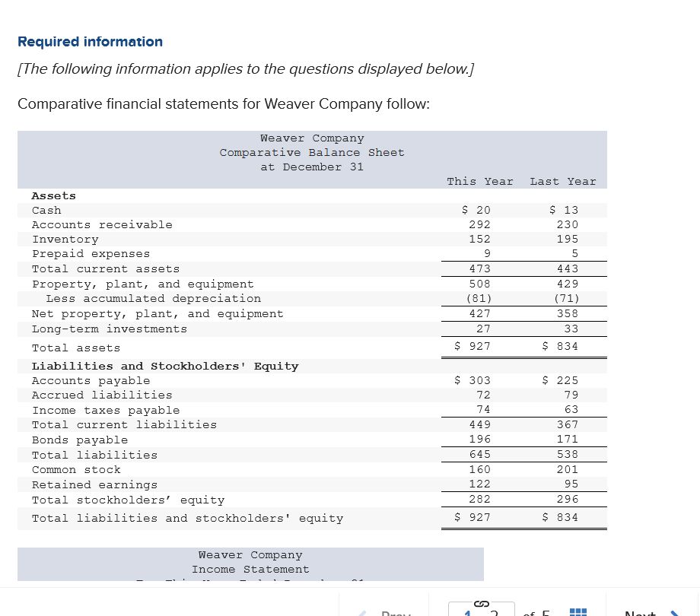This screenshot has height=616, width=700.
Task: Click Retained earnings value 122
Action: (x=480, y=484)
